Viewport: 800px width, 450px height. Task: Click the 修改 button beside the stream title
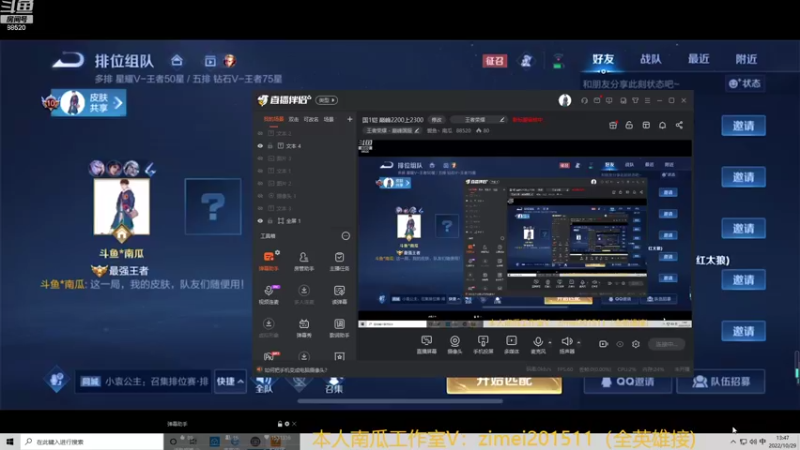coord(437,120)
